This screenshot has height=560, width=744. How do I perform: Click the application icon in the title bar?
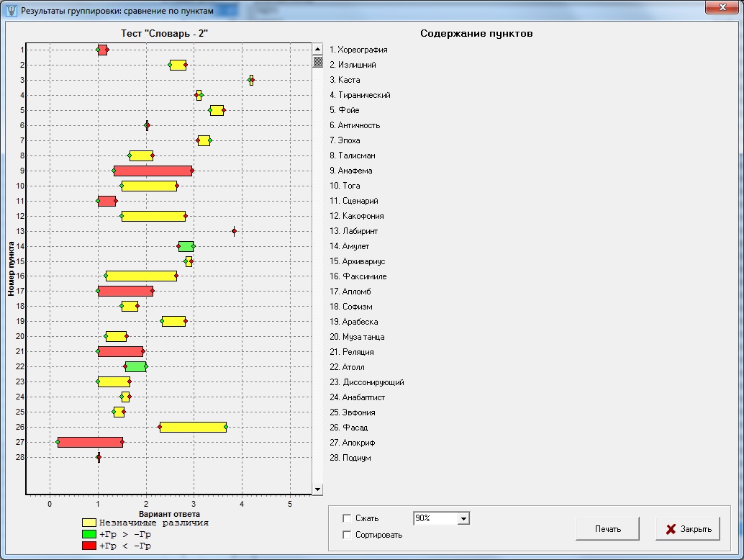click(x=11, y=11)
